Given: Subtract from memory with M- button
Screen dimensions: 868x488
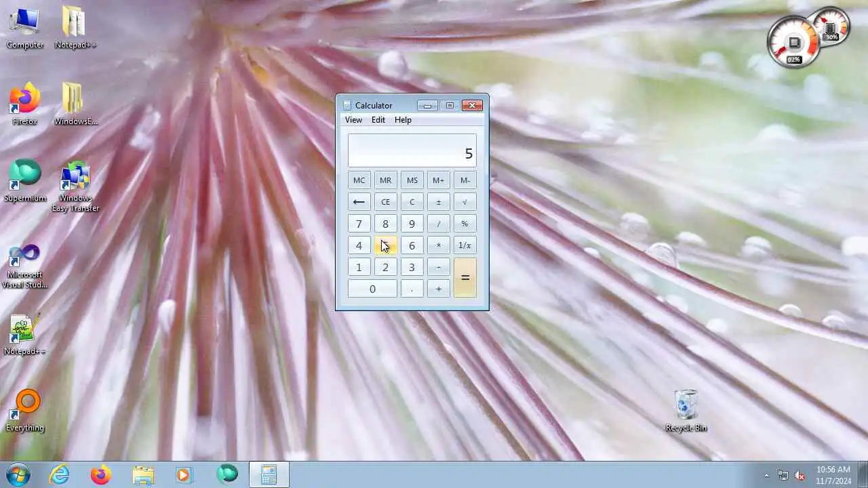Looking at the screenshot, I should click(465, 180).
